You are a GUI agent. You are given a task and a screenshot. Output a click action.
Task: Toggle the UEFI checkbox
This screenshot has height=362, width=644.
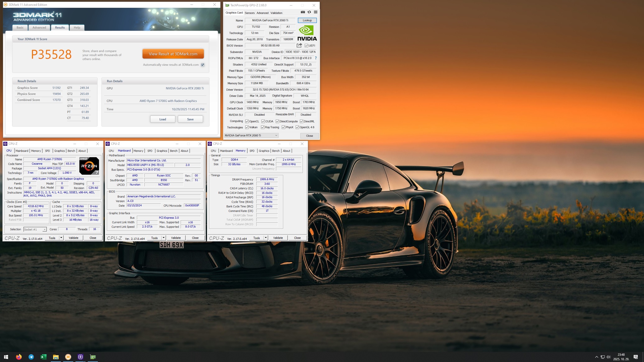pos(306,46)
